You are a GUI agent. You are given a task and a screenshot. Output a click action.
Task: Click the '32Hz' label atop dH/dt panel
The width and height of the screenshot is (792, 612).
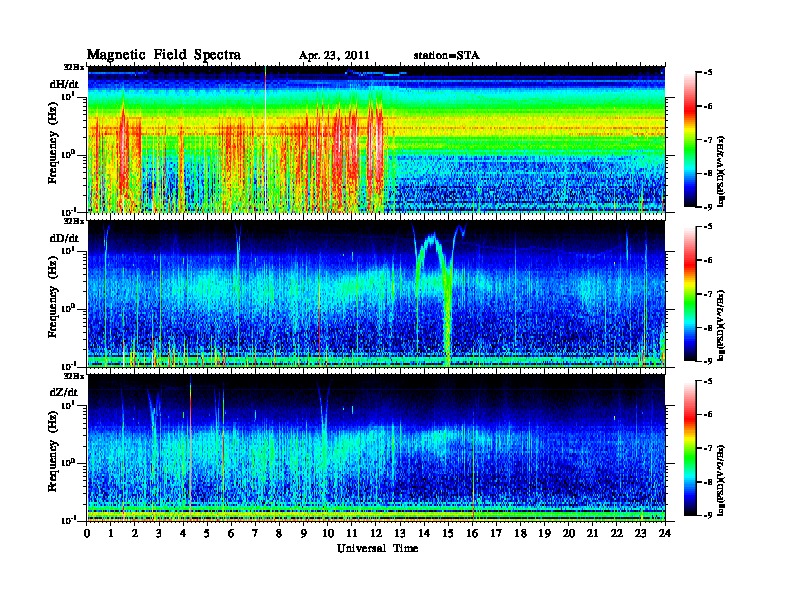tap(74, 67)
